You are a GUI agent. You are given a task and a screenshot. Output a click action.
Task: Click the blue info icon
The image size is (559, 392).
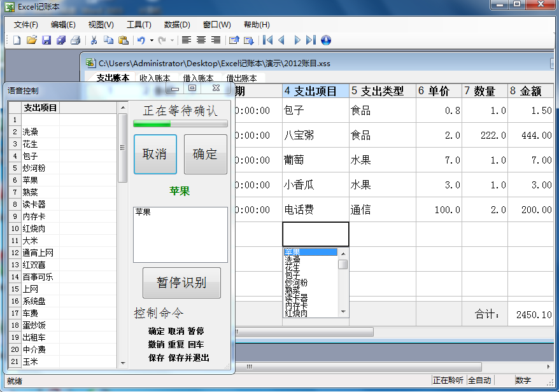(x=326, y=40)
